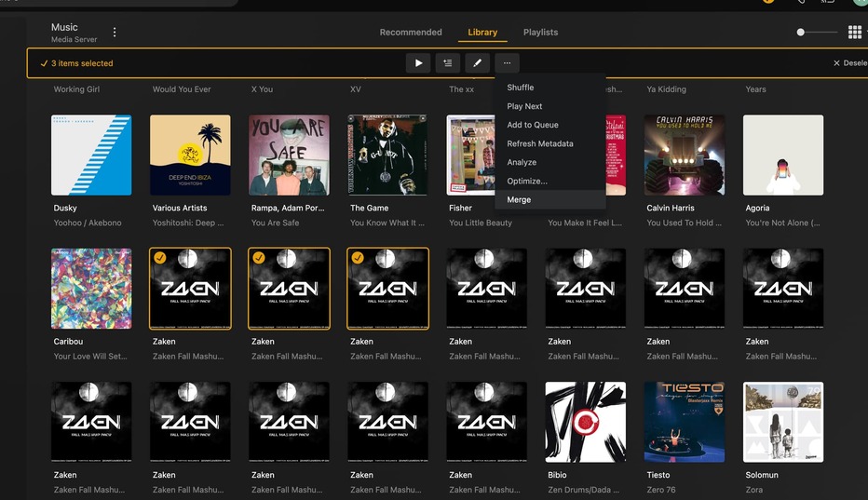Click 'Would You Ever' album title
Viewport: 868px width, 500px height.
click(182, 89)
